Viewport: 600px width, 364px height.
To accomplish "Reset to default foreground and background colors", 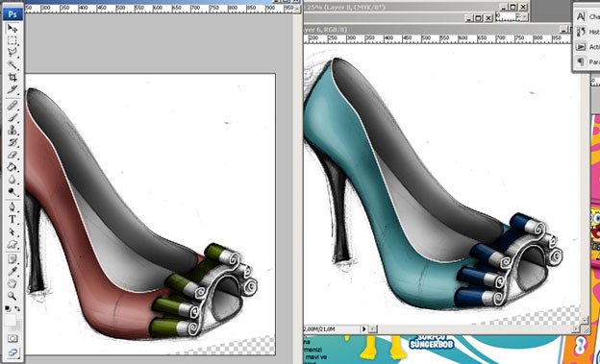I will (x=8, y=308).
